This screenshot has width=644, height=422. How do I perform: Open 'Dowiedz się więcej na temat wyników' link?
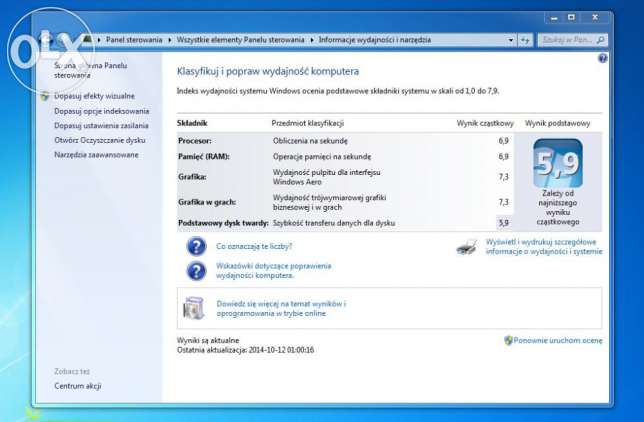coord(281,309)
